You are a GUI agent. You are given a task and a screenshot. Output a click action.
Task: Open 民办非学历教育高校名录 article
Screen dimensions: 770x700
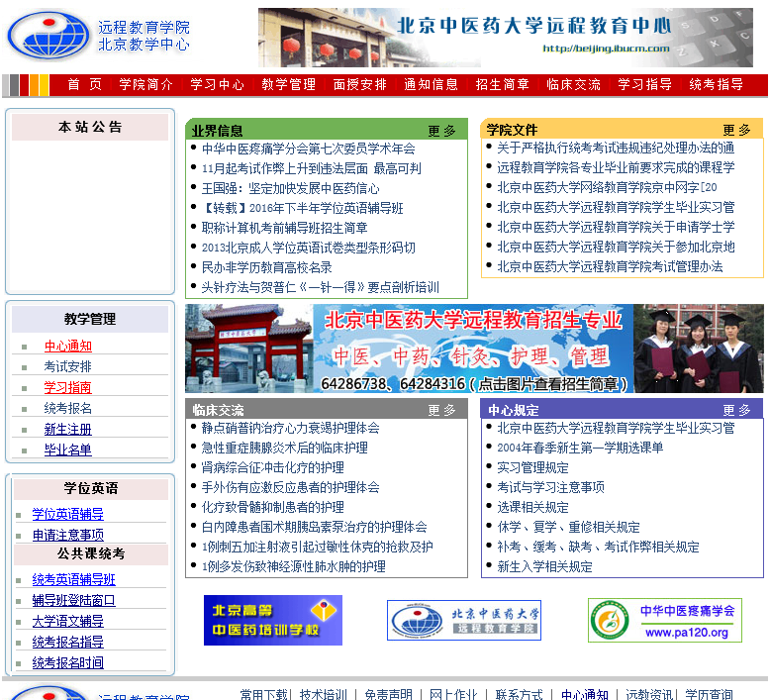pos(266,267)
